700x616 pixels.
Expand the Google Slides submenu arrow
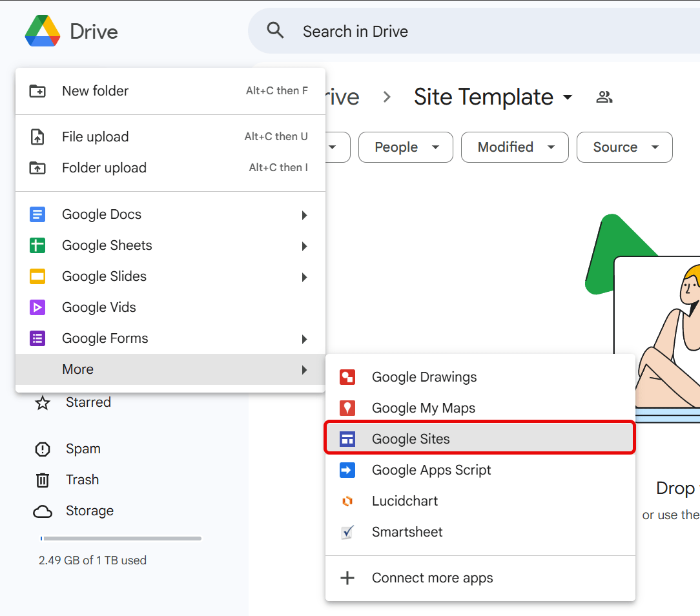tap(304, 277)
